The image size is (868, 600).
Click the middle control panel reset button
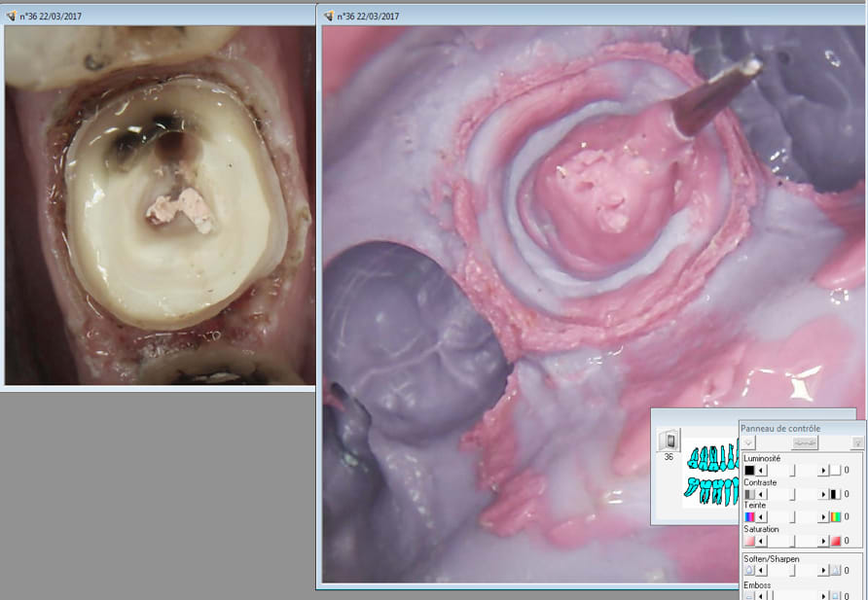(x=804, y=442)
